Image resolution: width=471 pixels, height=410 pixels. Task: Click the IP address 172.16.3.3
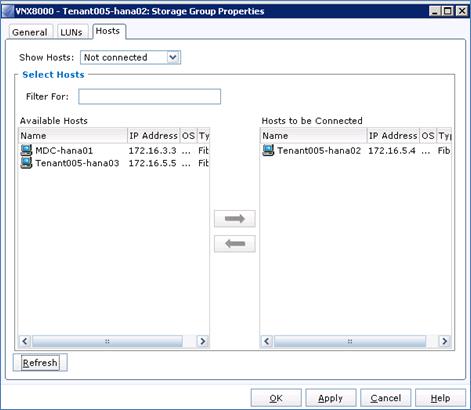[x=152, y=151]
